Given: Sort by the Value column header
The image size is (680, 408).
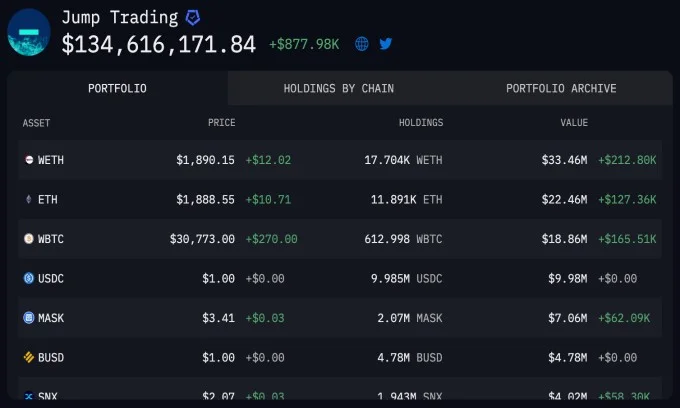Looking at the screenshot, I should pos(574,123).
